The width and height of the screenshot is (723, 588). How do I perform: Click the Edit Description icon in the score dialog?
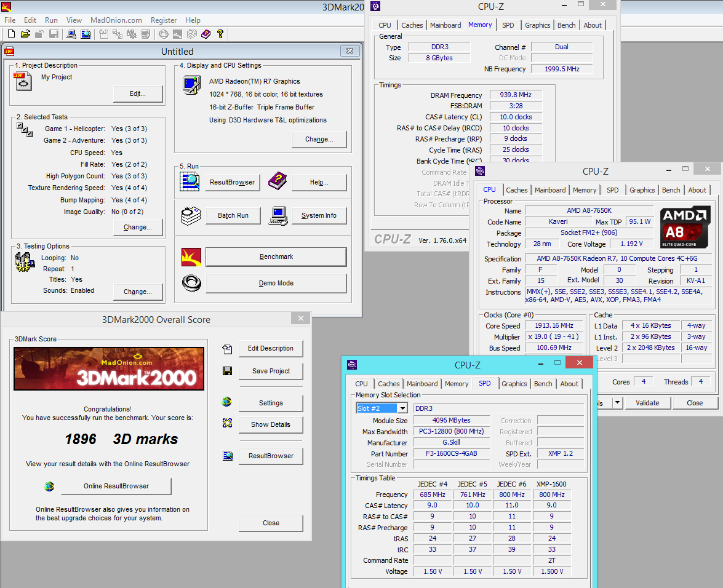[227, 349]
